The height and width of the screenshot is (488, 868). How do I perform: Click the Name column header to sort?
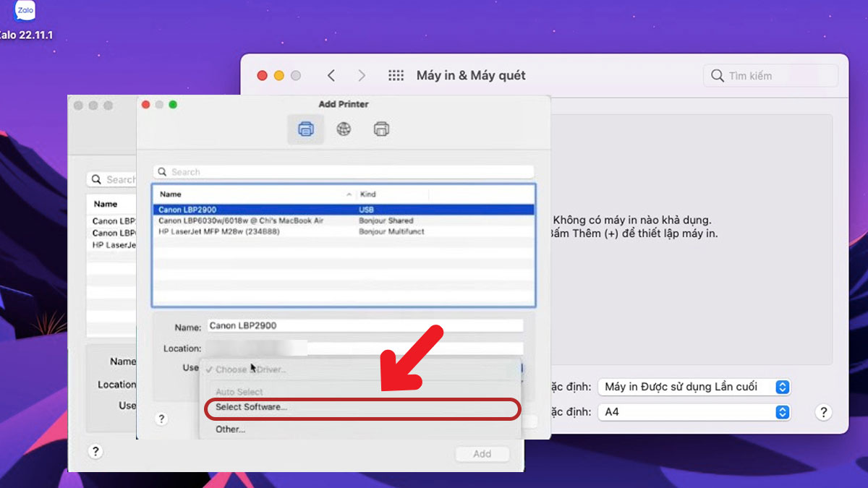coord(171,194)
